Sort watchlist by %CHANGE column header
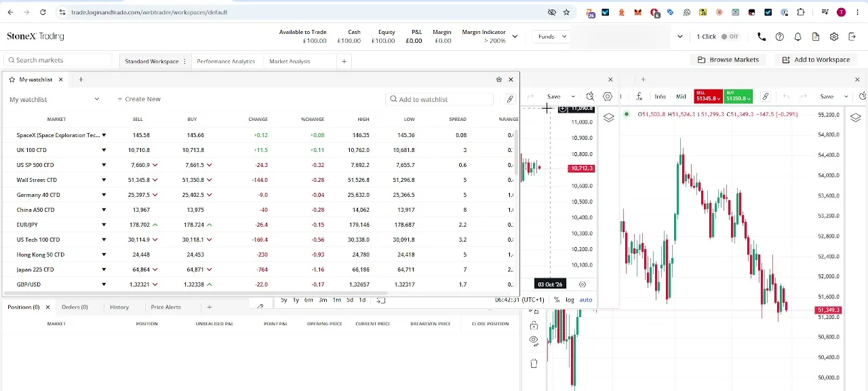 click(x=313, y=119)
